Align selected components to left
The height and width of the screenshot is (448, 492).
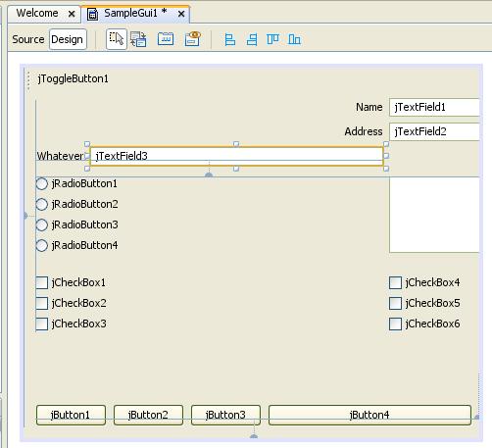230,39
